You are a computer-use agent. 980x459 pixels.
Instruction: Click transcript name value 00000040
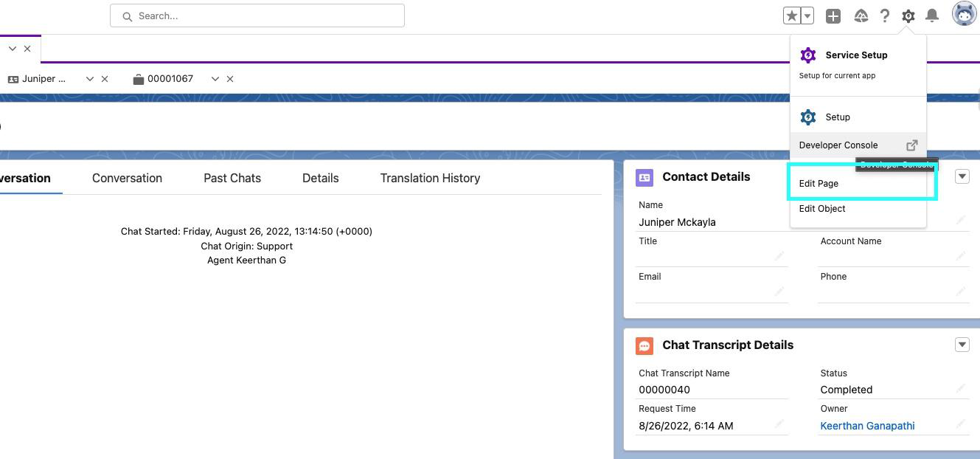(x=664, y=390)
